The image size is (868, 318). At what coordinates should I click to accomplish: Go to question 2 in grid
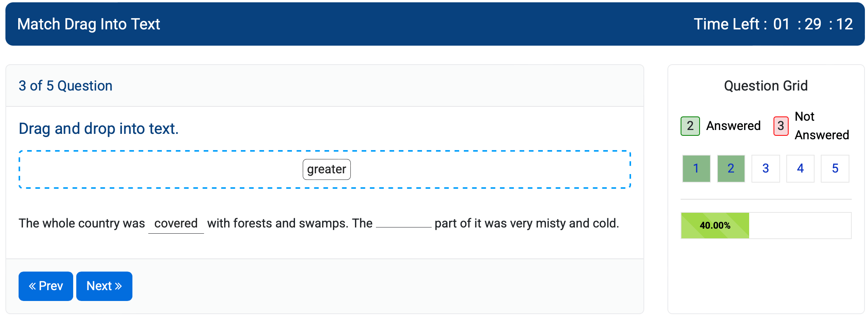point(731,168)
